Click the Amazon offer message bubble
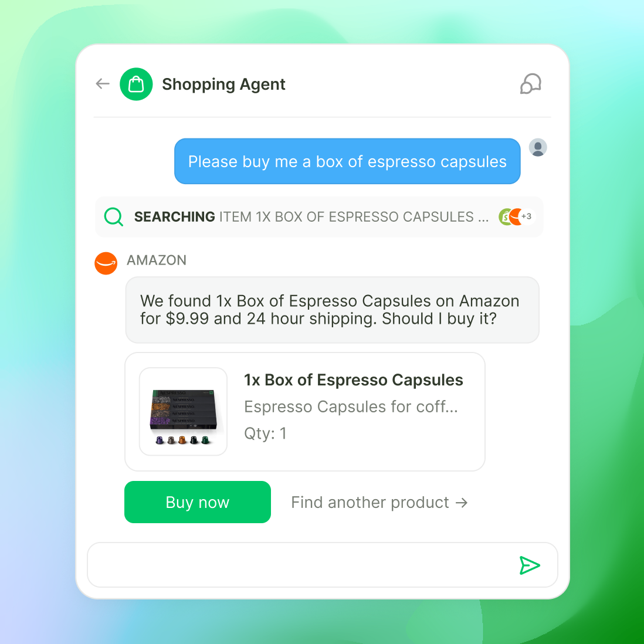Image resolution: width=644 pixels, height=644 pixels. 333,310
